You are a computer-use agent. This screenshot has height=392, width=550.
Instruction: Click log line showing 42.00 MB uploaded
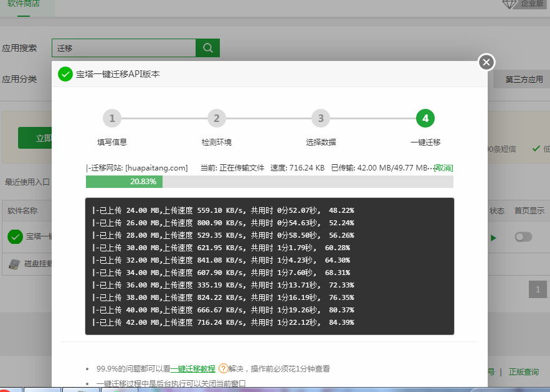pyautogui.click(x=223, y=322)
